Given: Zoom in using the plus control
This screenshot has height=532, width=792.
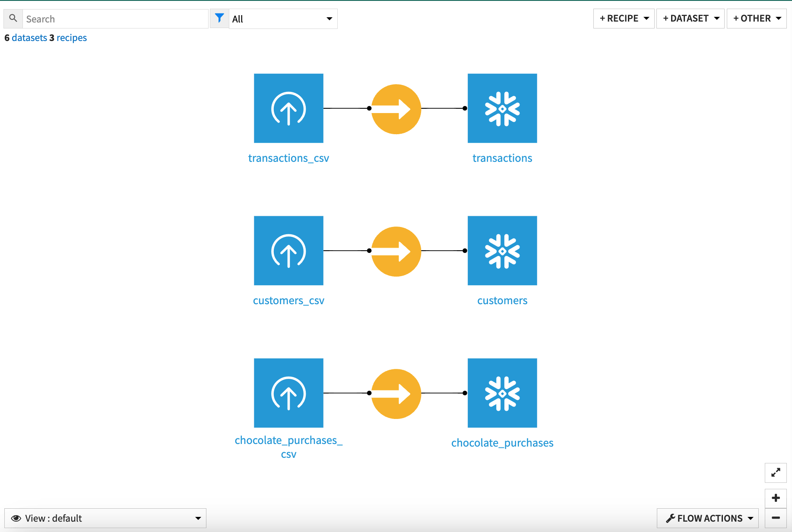Looking at the screenshot, I should (x=775, y=497).
